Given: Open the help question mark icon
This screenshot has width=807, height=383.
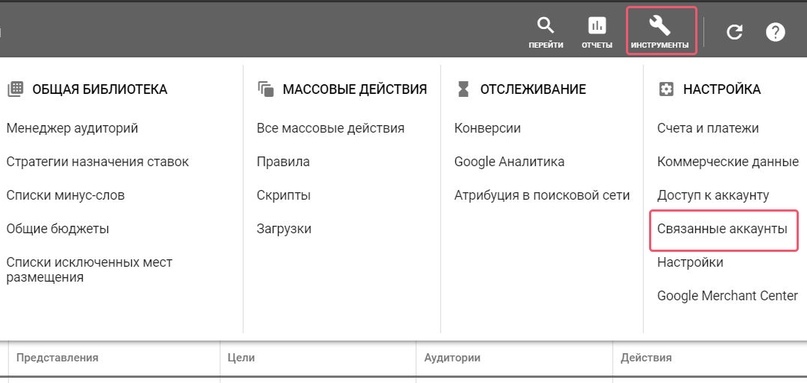Looking at the screenshot, I should click(775, 32).
